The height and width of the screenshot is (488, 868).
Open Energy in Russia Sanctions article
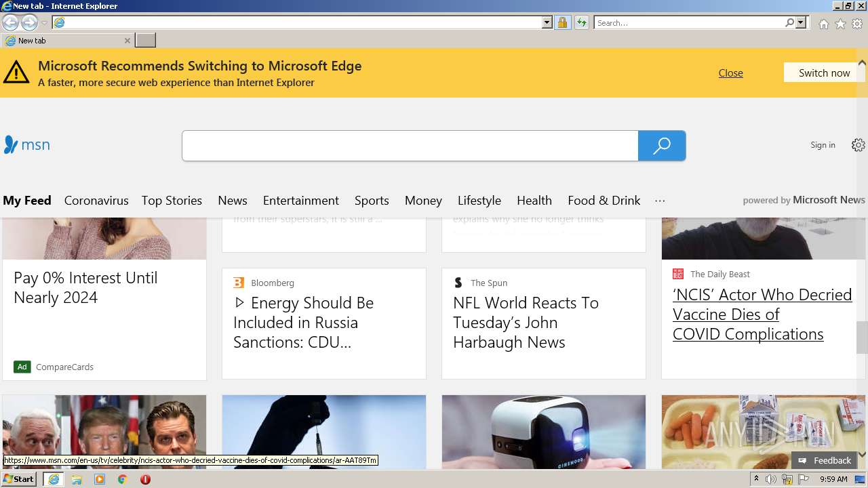pos(304,323)
